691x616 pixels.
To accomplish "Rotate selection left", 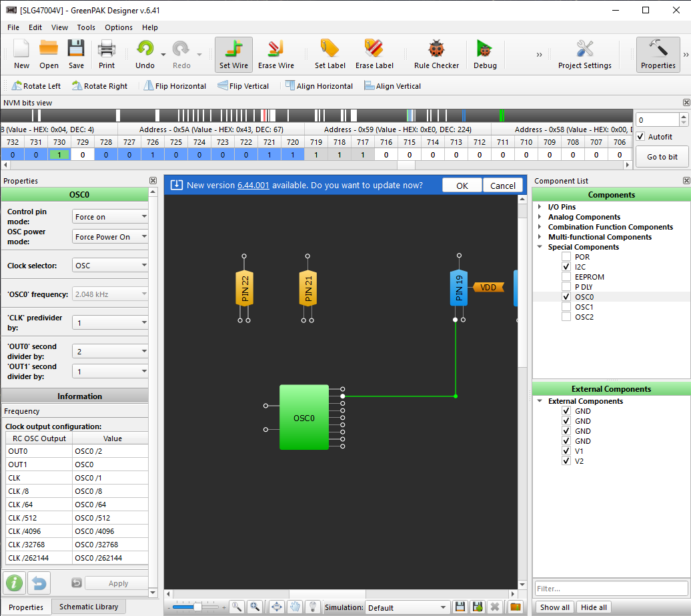I will click(36, 86).
